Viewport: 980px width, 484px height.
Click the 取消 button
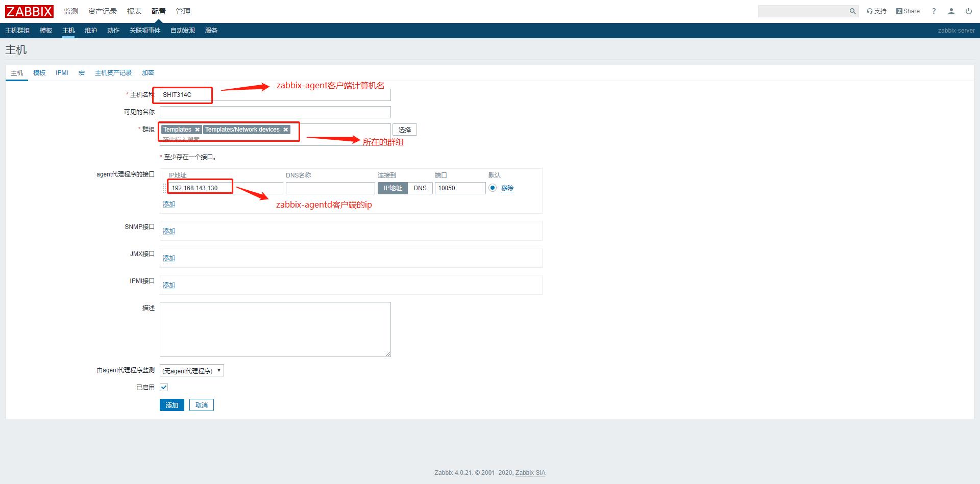click(x=202, y=405)
